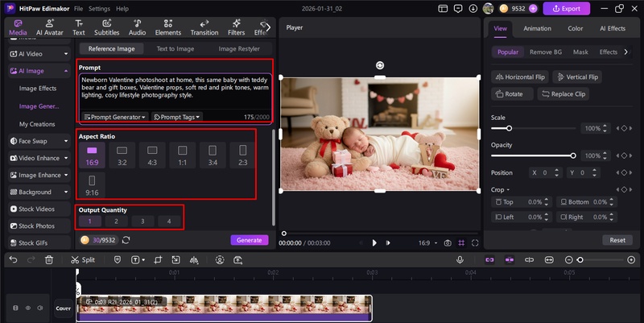Screen dimensions: 644x323
Task: Open the File menu
Action: tap(78, 9)
